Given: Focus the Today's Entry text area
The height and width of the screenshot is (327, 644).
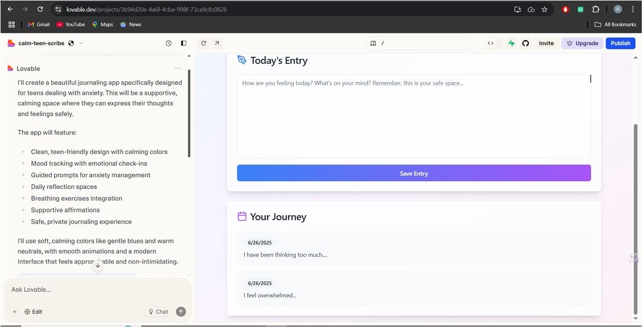Looking at the screenshot, I should click(414, 116).
